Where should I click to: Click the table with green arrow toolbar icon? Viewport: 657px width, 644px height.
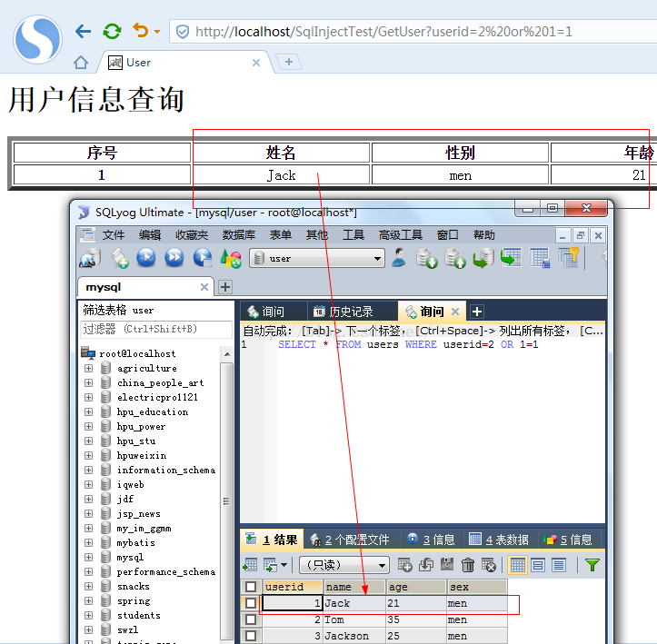(511, 258)
